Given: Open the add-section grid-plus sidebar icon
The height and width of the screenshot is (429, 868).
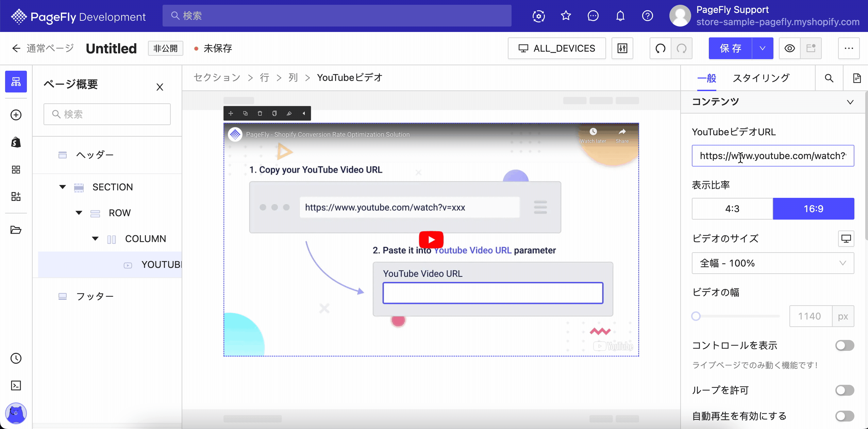Looking at the screenshot, I should [16, 196].
